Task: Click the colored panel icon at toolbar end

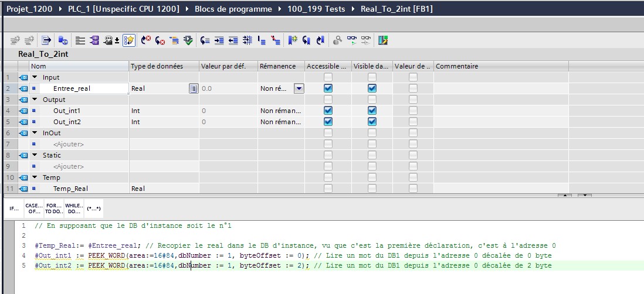Action: [383, 40]
